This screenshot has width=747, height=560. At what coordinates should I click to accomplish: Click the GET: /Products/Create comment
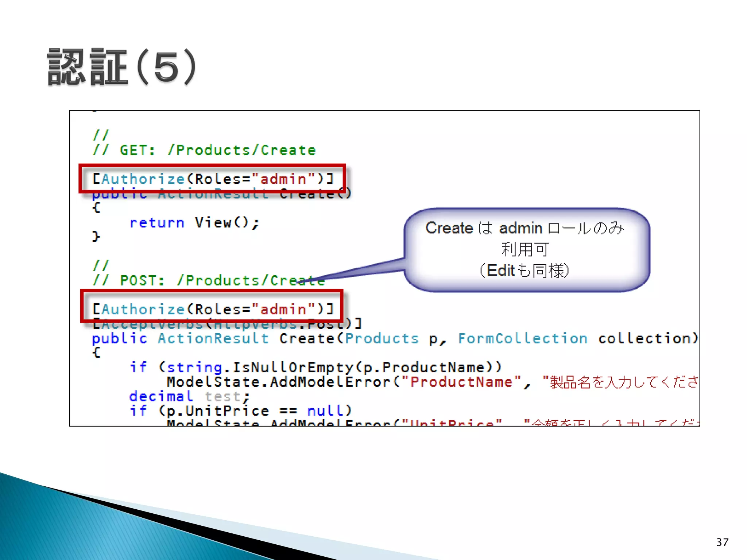(204, 150)
